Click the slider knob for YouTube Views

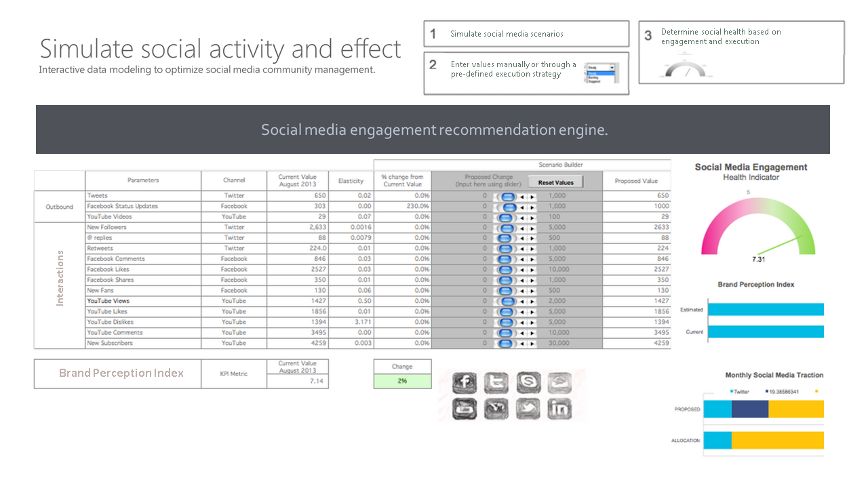[507, 301]
